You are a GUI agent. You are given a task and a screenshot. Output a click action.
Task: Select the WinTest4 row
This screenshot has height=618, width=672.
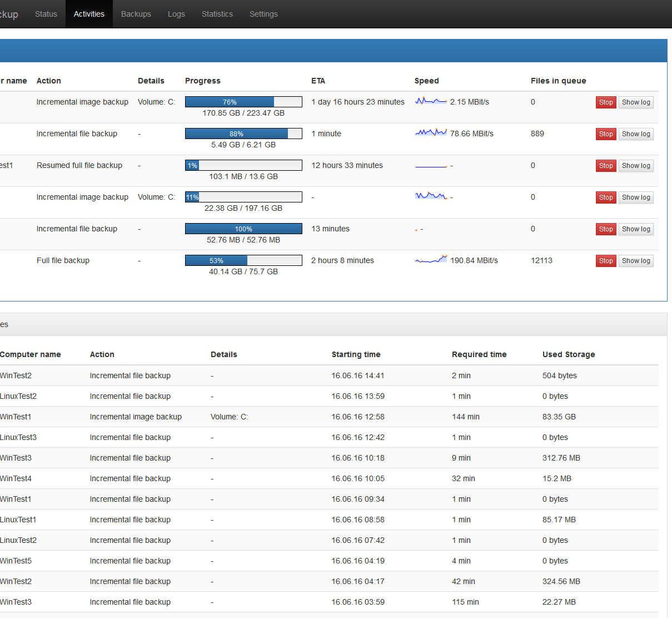329,478
